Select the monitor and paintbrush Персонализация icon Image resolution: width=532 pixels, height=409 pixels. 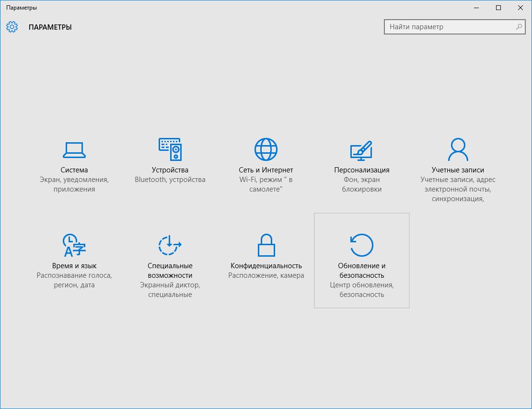(x=361, y=150)
